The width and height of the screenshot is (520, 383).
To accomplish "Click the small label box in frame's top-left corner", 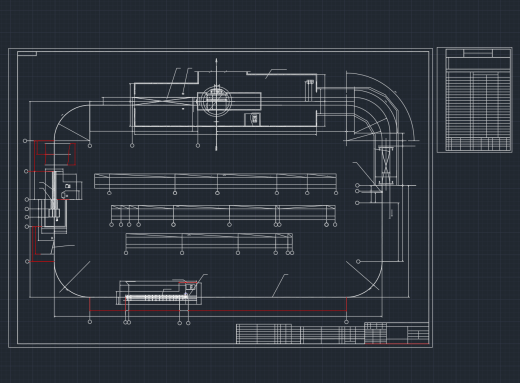I will click(x=27, y=53).
